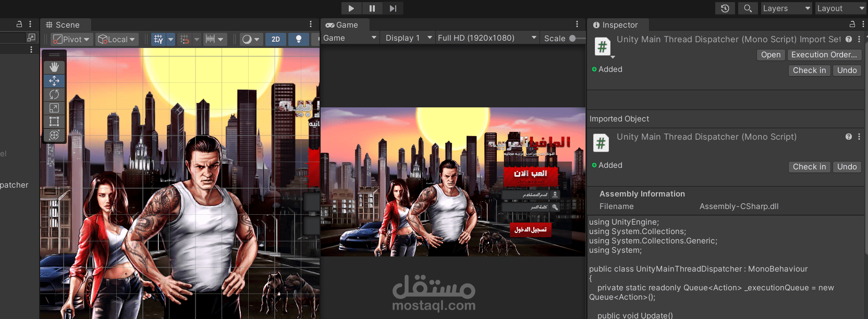
Task: Open the Display 1 dropdown
Action: [409, 38]
